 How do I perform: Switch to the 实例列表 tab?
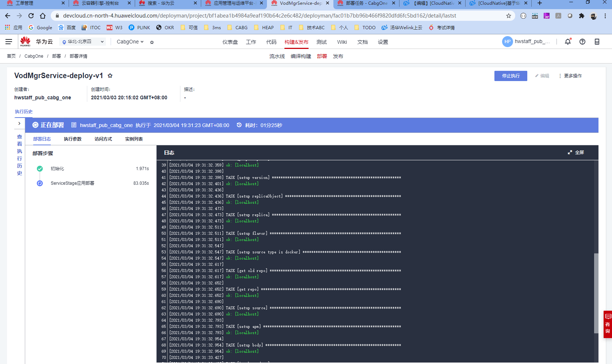pos(134,139)
